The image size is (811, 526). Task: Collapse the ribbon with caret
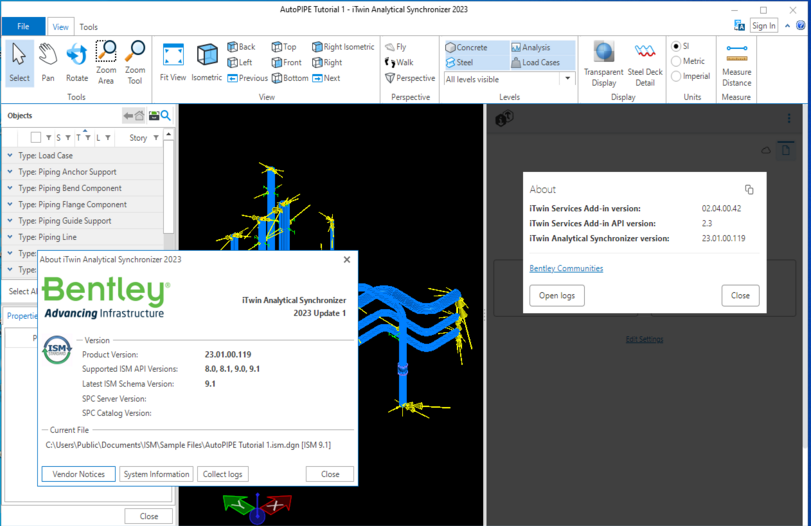pyautogui.click(x=787, y=26)
